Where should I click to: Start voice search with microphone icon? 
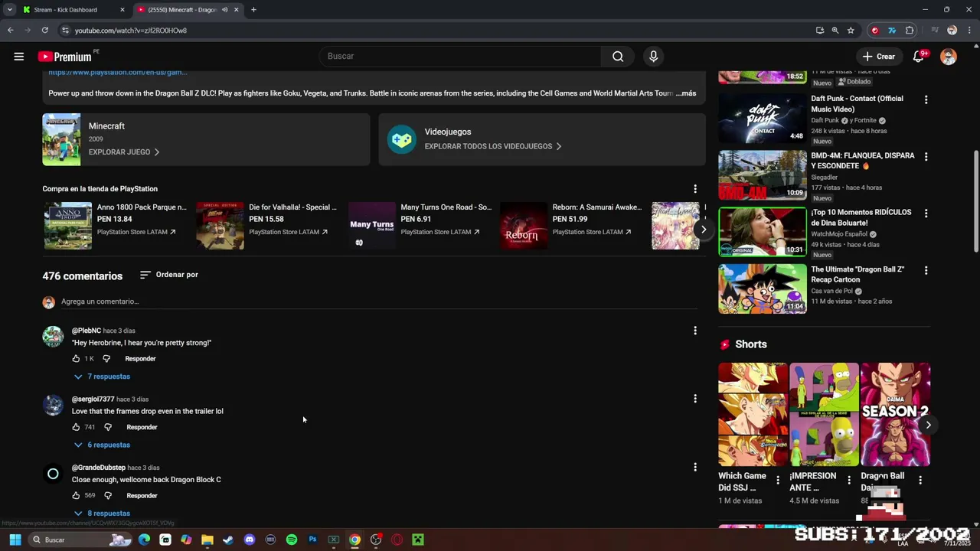(x=653, y=56)
